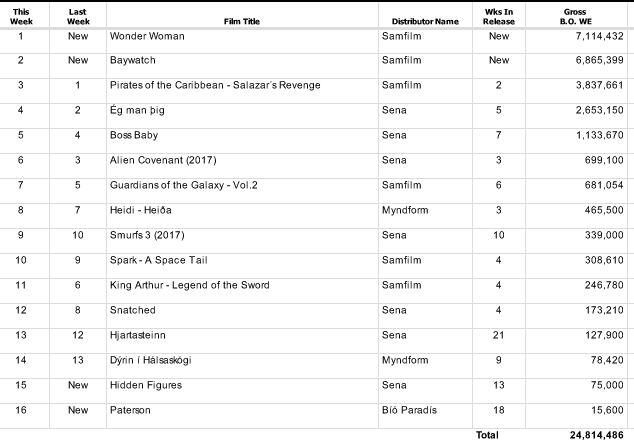Click the Last Week column header

tap(77, 16)
